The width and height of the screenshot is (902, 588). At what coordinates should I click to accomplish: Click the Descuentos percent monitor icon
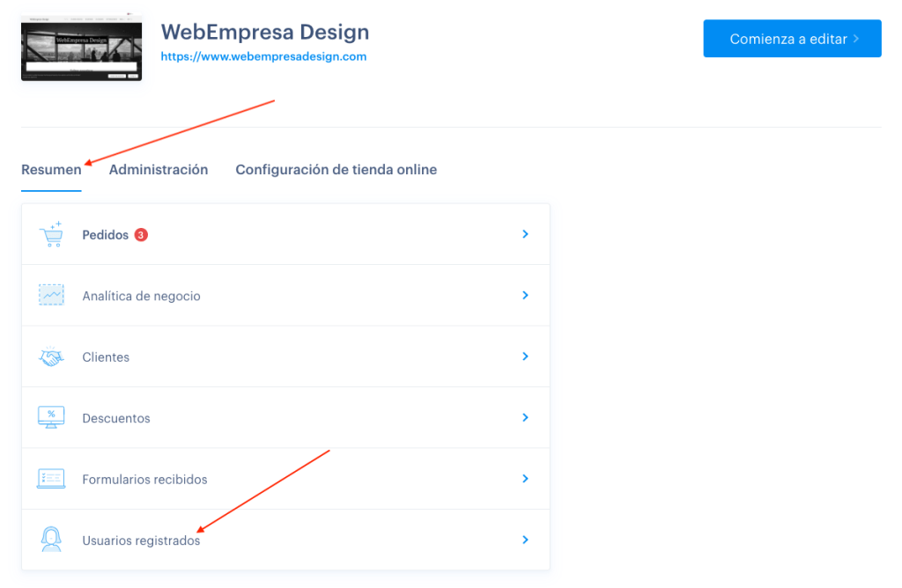coord(51,417)
